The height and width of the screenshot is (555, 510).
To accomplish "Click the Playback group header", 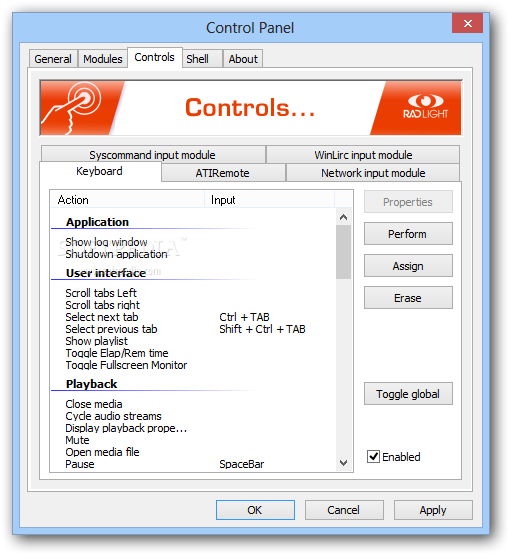I will 91,384.
